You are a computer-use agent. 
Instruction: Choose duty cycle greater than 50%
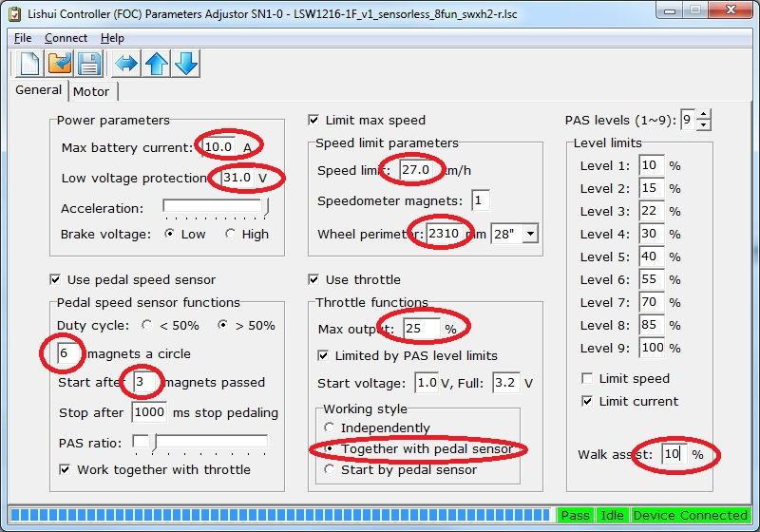tap(222, 325)
